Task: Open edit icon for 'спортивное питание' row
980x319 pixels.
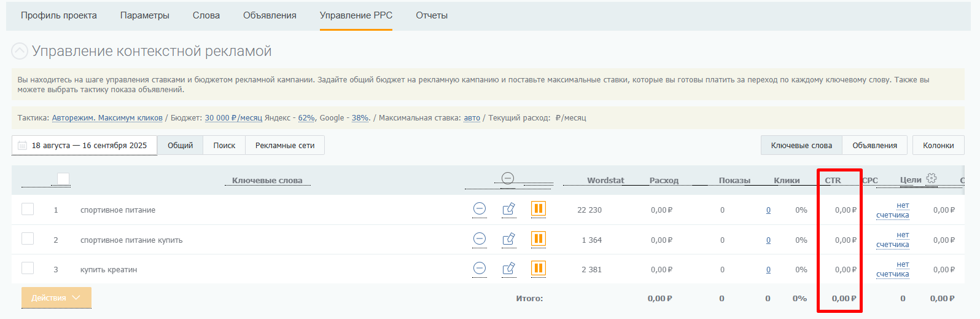Action: pos(508,209)
